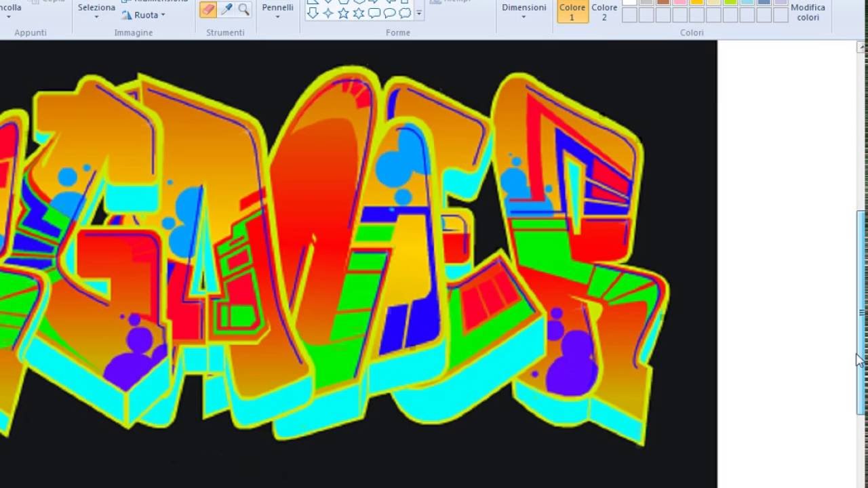
Task: Choose the six-point star shape
Action: (x=359, y=13)
